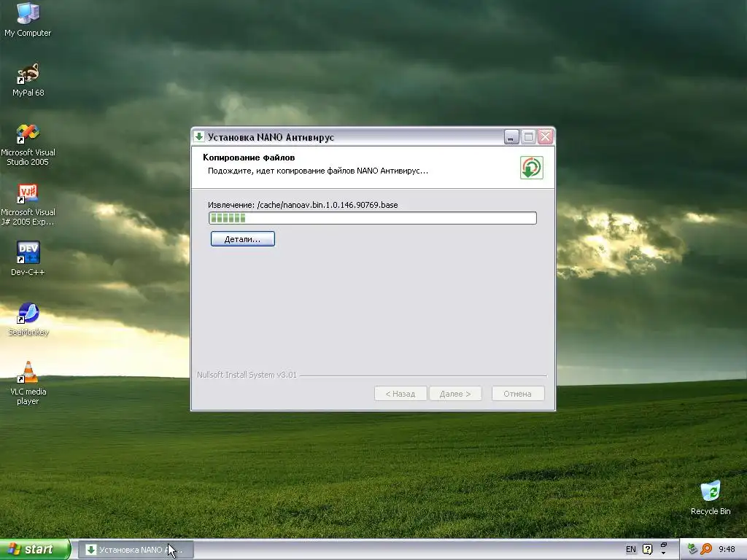The height and width of the screenshot is (560, 747).
Task: Click the NANO installer logo icon
Action: (x=531, y=168)
